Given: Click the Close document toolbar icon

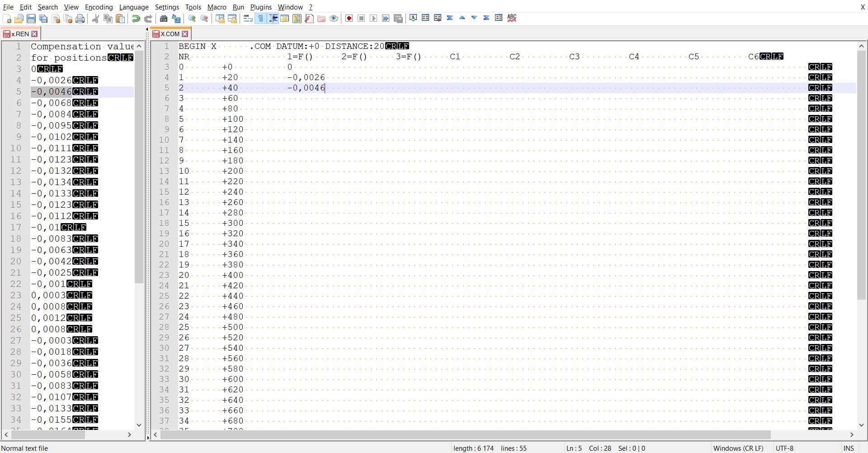Looking at the screenshot, I should pos(56,19).
